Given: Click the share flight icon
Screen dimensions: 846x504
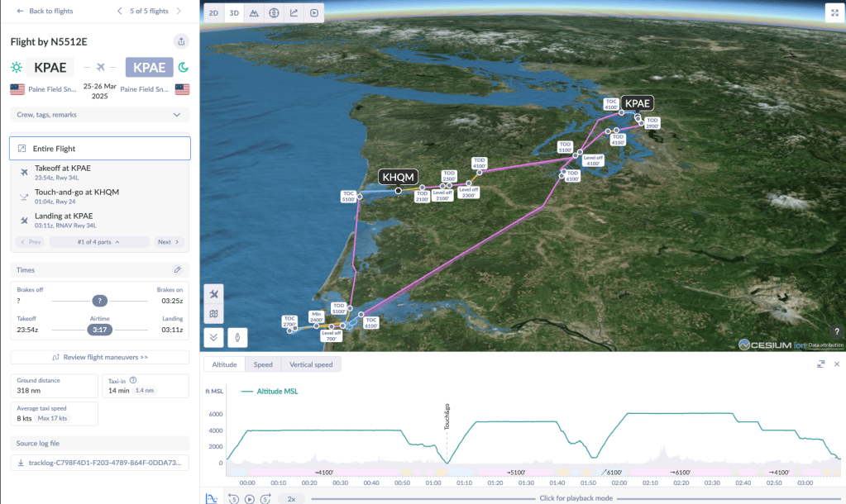Looking at the screenshot, I should coord(180,41).
